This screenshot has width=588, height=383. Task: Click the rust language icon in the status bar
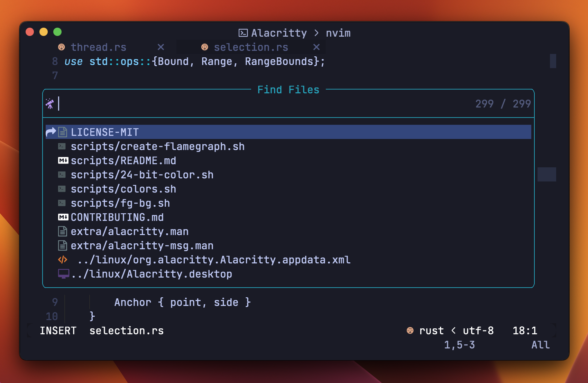(x=410, y=330)
